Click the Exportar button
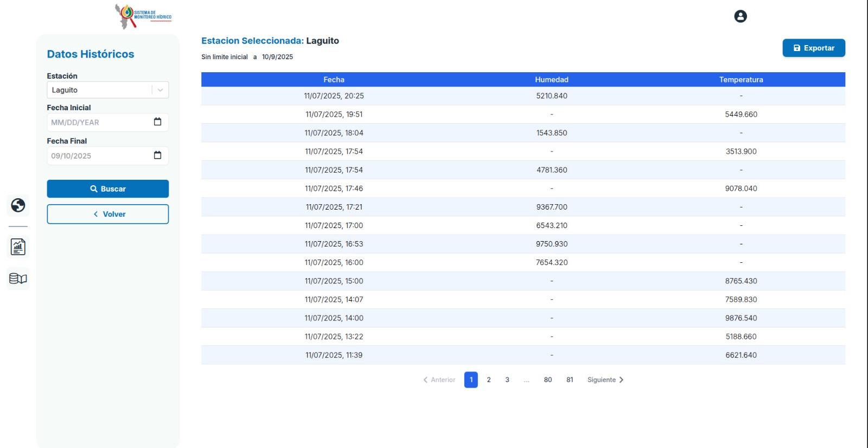 813,48
